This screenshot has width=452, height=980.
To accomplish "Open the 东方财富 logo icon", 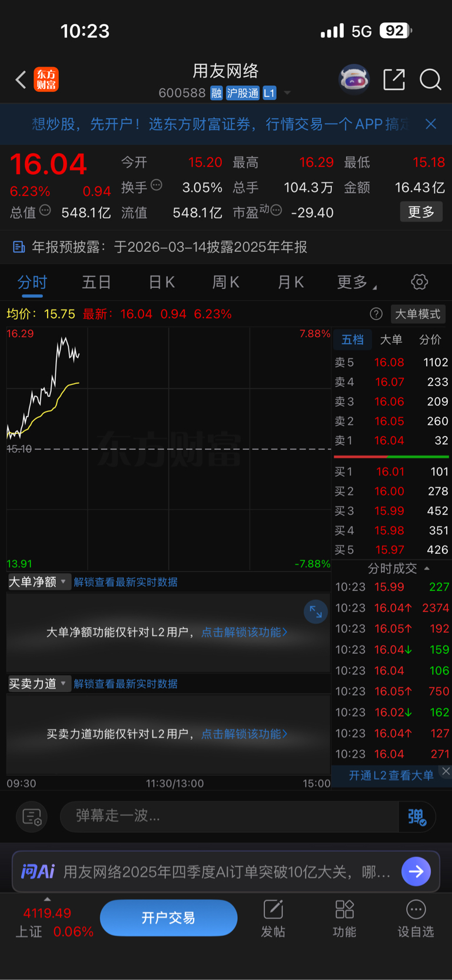I will click(x=46, y=79).
